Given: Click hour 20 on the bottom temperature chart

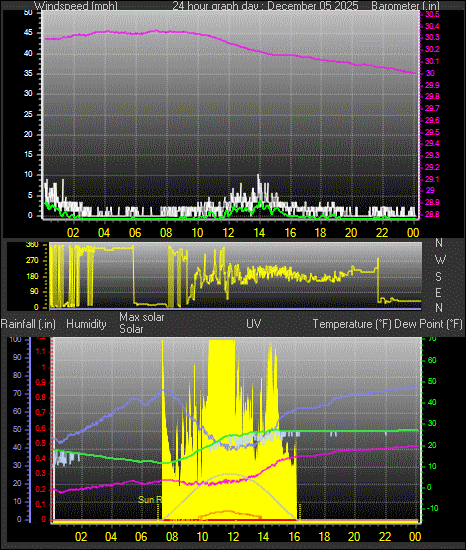Looking at the screenshot, I should pyautogui.click(x=354, y=537).
